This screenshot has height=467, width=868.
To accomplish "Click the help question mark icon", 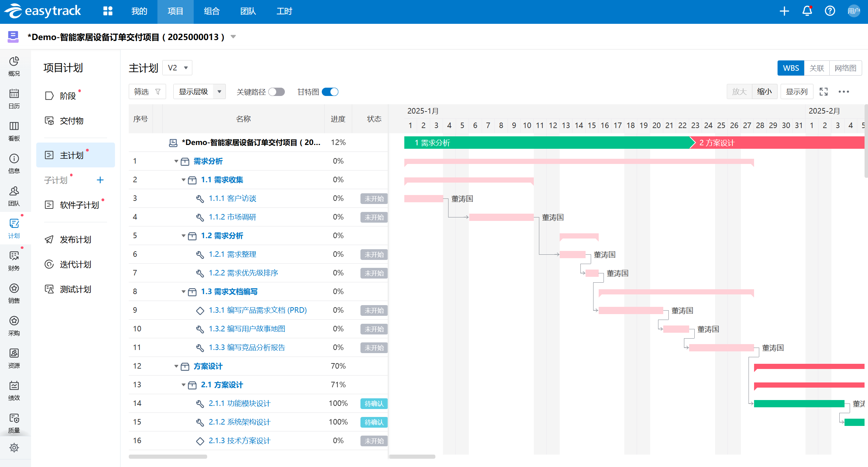I will (x=830, y=11).
